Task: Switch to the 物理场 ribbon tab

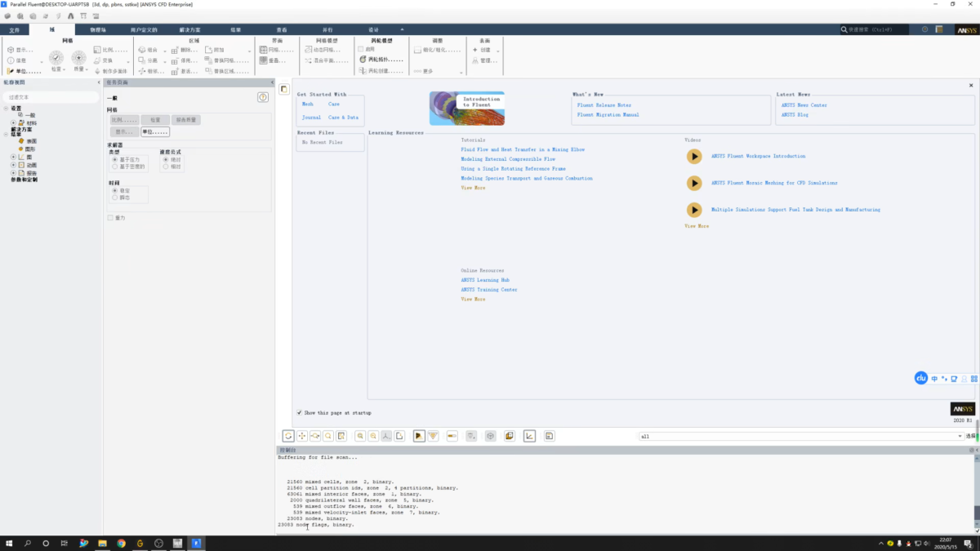Action: point(97,29)
